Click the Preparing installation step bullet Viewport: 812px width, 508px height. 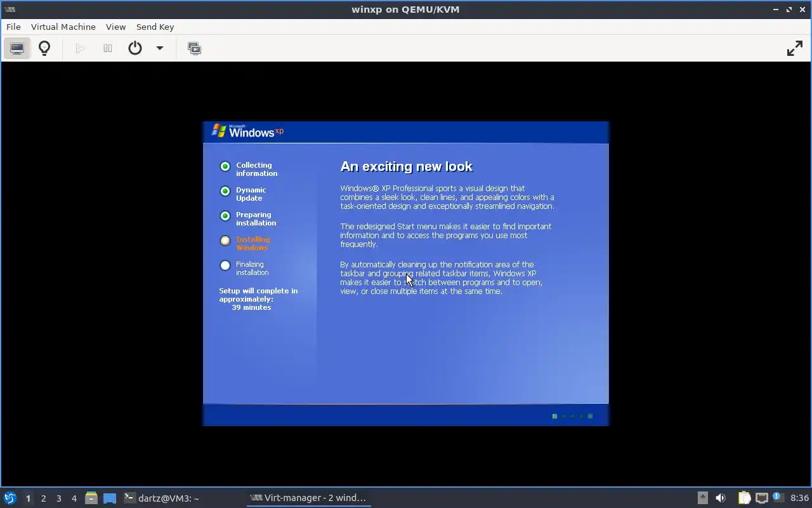pyautogui.click(x=225, y=216)
